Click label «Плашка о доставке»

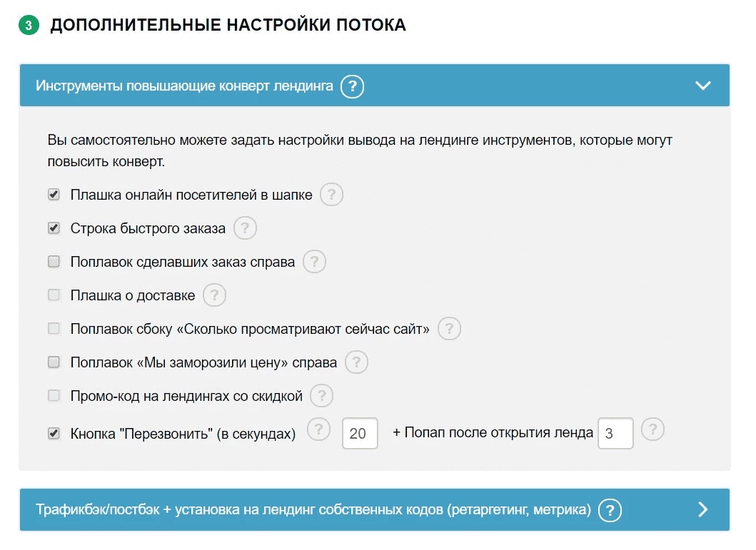click(x=133, y=295)
